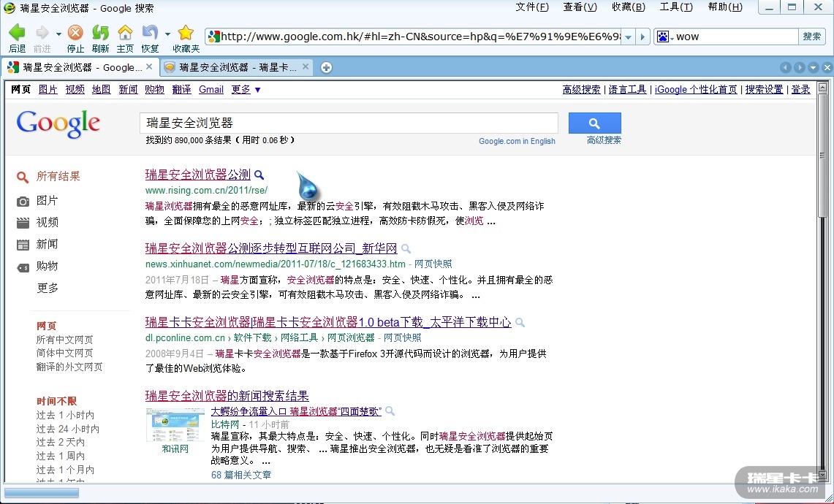Open the 工具(T) menu
Image resolution: width=834 pixels, height=504 pixels.
tap(675, 7)
